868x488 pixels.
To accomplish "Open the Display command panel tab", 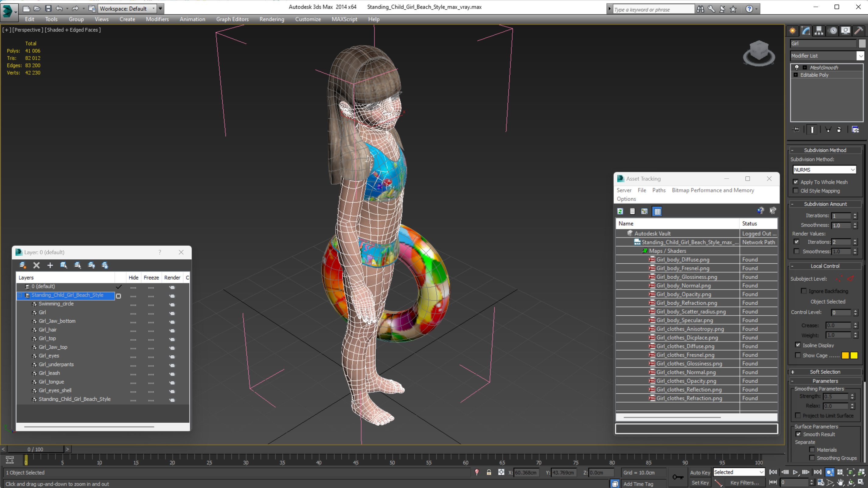I will coord(845,31).
